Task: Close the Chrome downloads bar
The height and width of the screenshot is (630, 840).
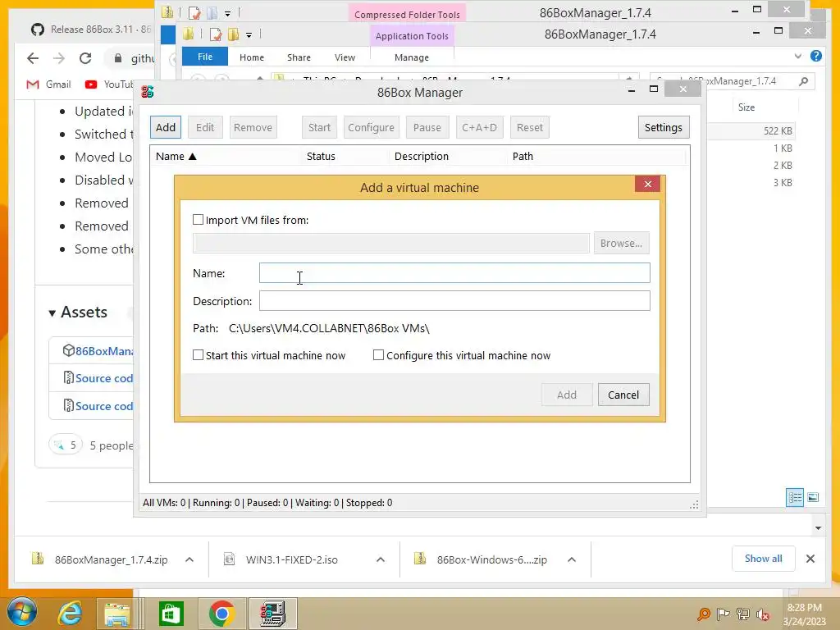Action: click(x=810, y=559)
